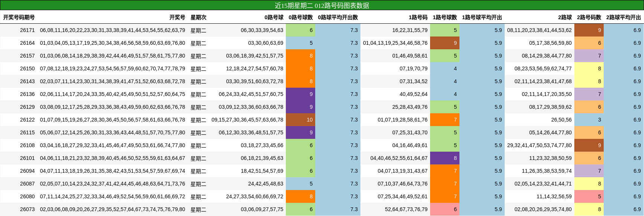644x216 pixels.
Task: Click the blue 3 2路 count in row 26122
Action: point(589,120)
